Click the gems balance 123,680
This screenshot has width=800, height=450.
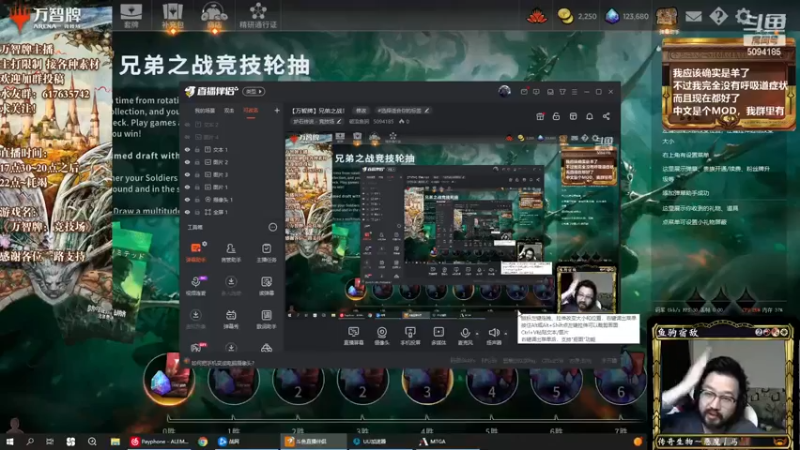coord(627,16)
